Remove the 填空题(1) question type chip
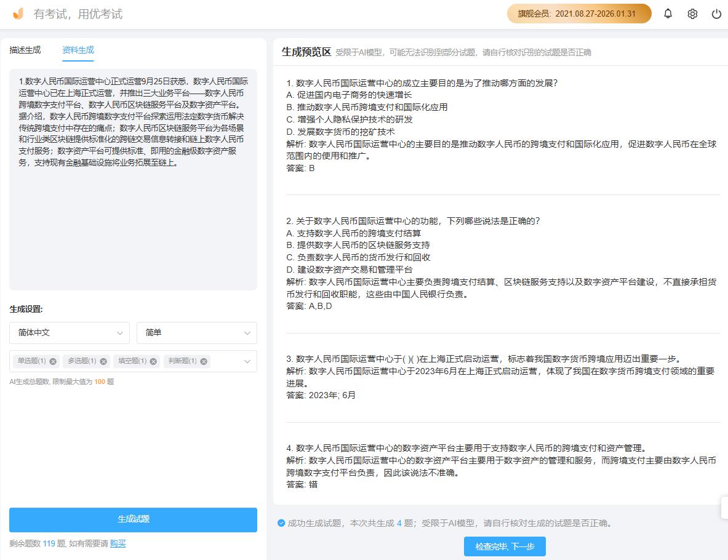Viewport: 728px width, 560px height. point(153,361)
